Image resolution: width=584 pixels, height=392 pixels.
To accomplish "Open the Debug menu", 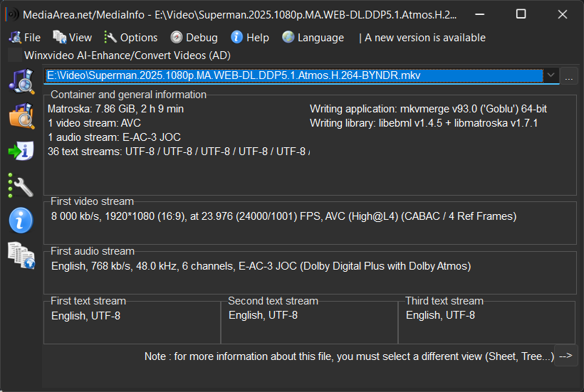I will (194, 38).
